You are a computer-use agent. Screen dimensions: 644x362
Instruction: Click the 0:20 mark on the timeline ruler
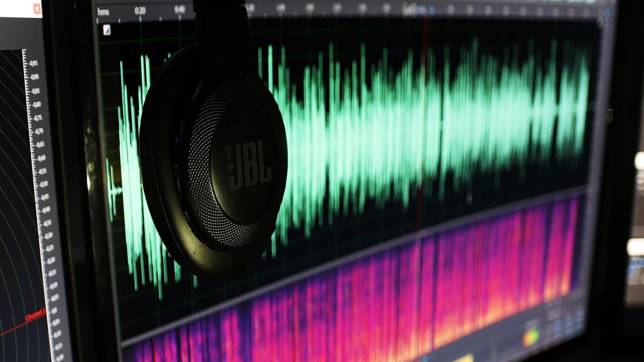(x=140, y=10)
